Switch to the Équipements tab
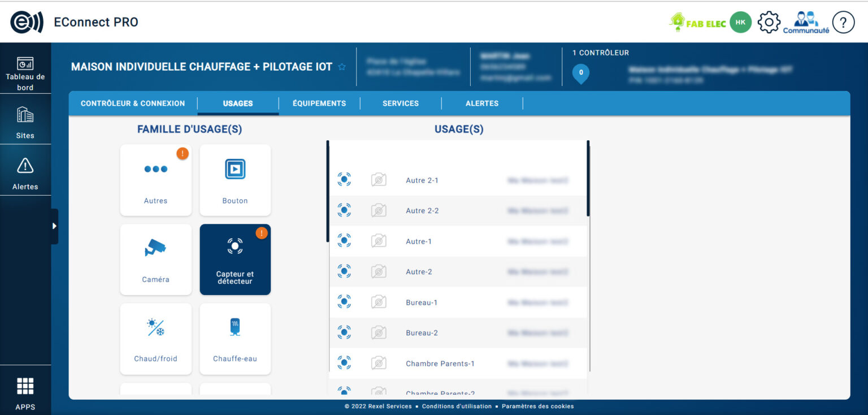The image size is (868, 415). tap(319, 103)
